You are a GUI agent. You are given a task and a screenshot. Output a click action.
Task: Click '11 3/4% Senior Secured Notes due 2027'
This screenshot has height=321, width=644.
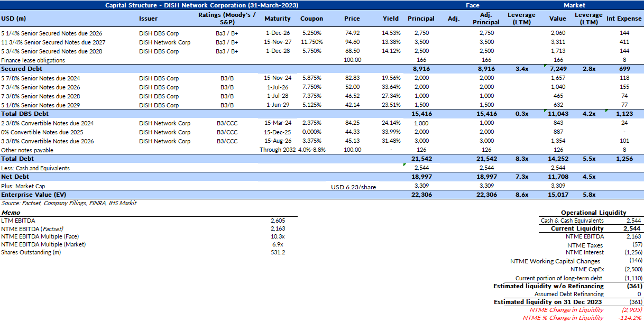53,42
